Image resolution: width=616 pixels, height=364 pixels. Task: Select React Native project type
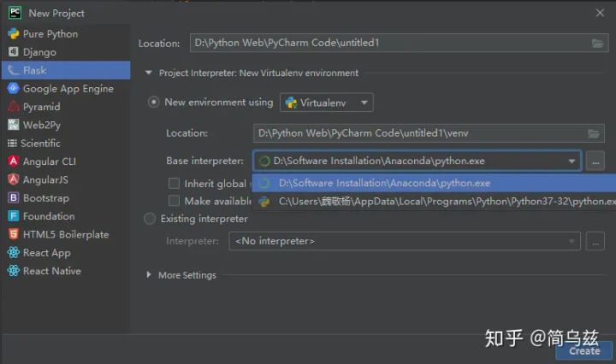66,271
